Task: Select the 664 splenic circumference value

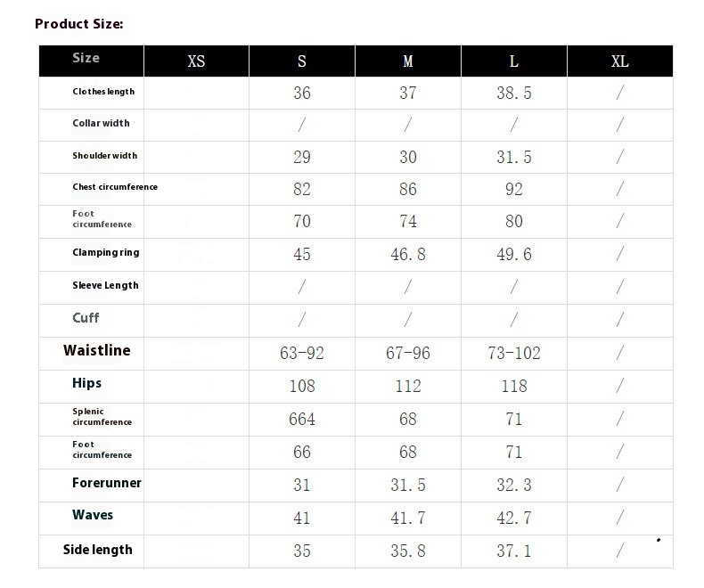Action: [302, 420]
